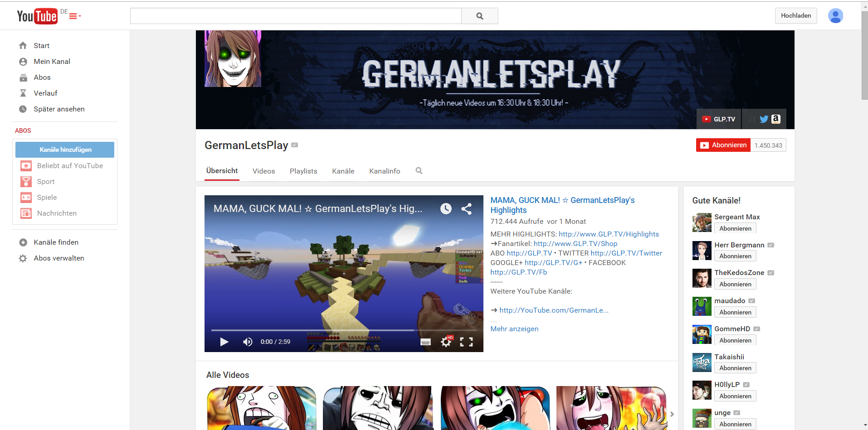The height and width of the screenshot is (430, 868).
Task: Play the channel trailer video
Action: coord(224,342)
